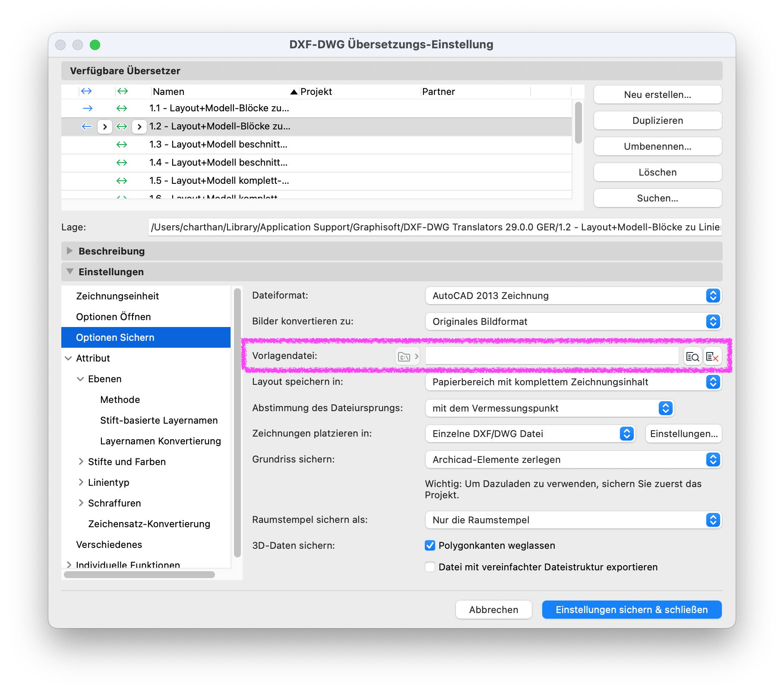Expand the Linientyp tree node
Screen dimensions: 784x692
pyautogui.click(x=81, y=482)
